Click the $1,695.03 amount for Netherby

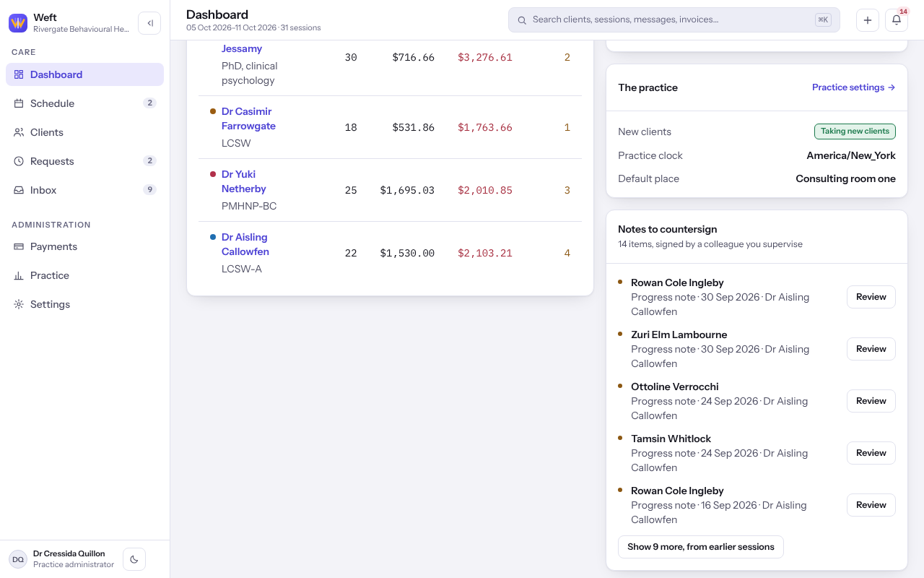coord(407,191)
